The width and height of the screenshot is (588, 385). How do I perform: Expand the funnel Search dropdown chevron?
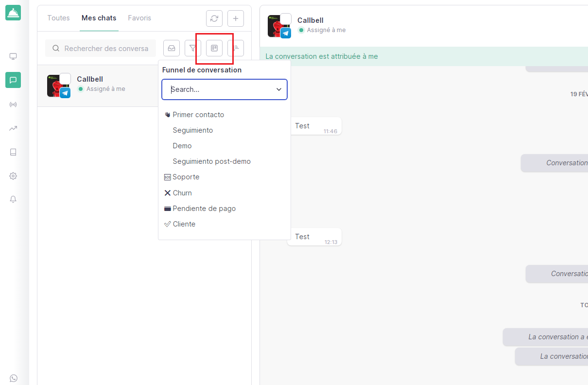(x=279, y=89)
